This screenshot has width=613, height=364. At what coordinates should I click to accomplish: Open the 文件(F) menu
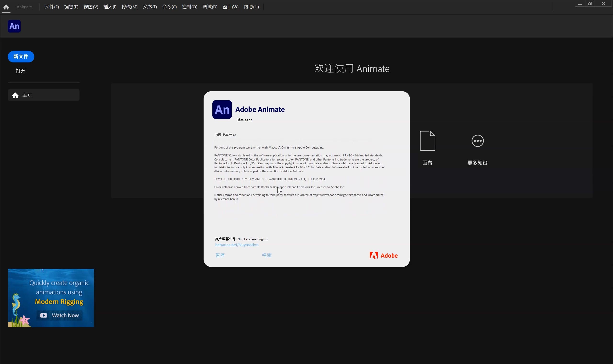click(51, 7)
